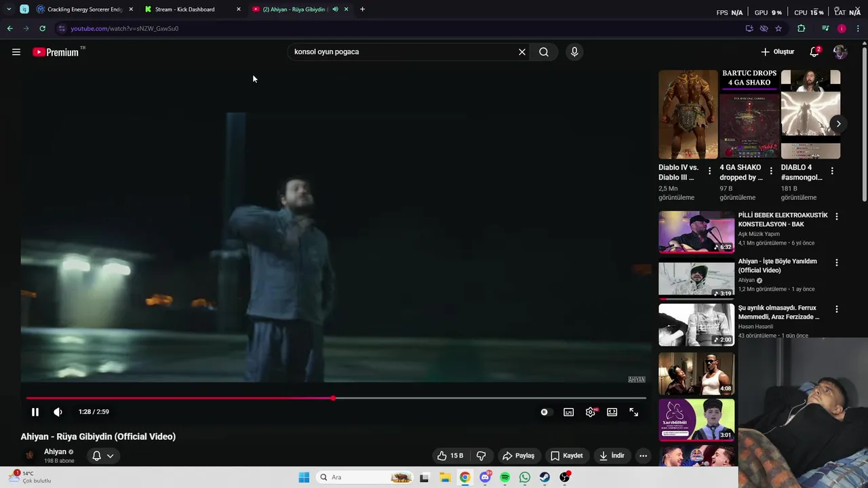Open browser extensions puzzle icon
Image resolution: width=868 pixels, height=488 pixels.
[x=802, y=28]
